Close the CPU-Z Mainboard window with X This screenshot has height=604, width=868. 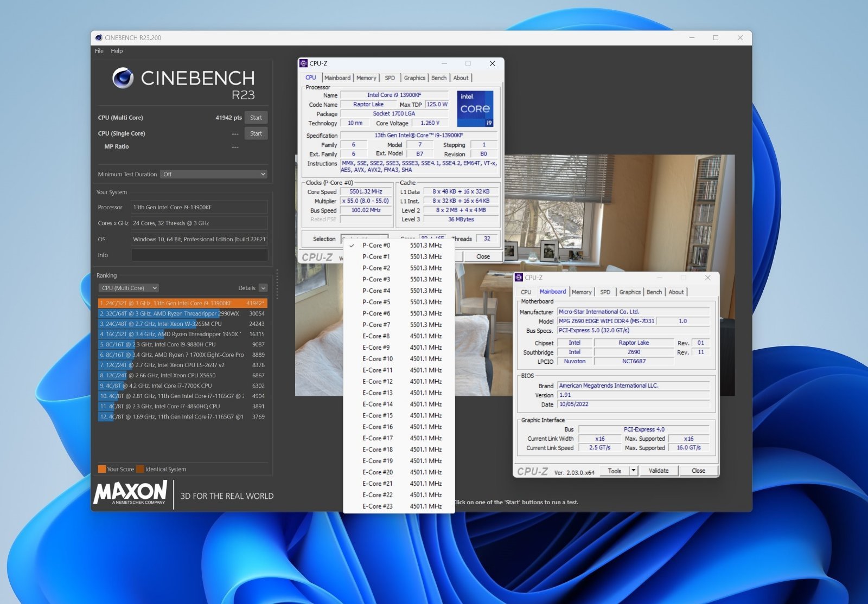tap(707, 278)
